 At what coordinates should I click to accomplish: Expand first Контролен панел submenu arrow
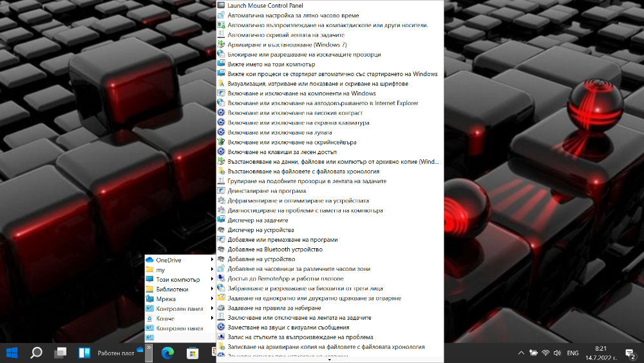[212, 309]
